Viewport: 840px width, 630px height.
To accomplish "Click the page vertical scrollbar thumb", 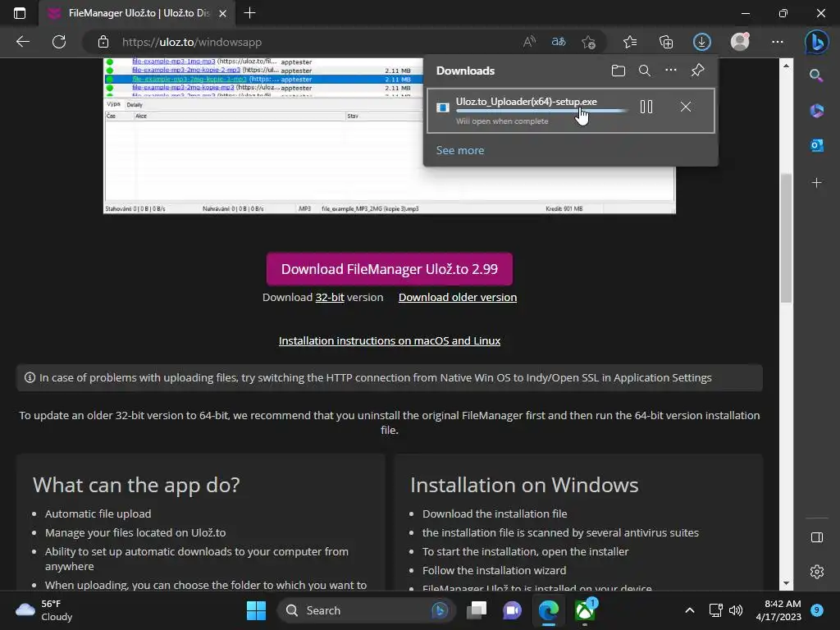I will coord(786,239).
